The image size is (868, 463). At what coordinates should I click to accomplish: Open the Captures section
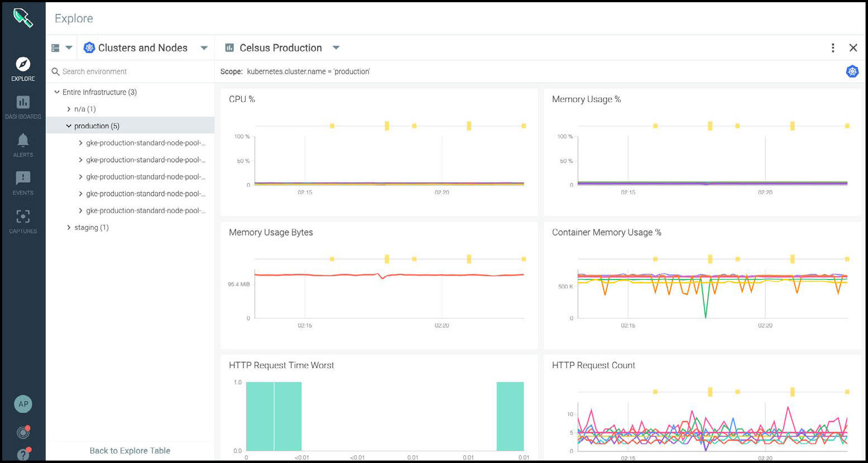pyautogui.click(x=23, y=221)
